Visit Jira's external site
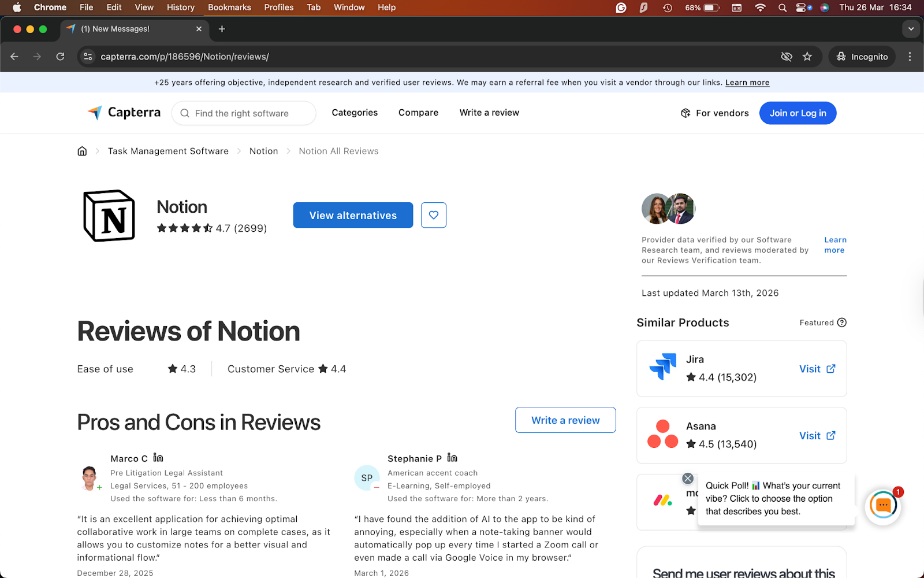The image size is (924, 578). 817,369
